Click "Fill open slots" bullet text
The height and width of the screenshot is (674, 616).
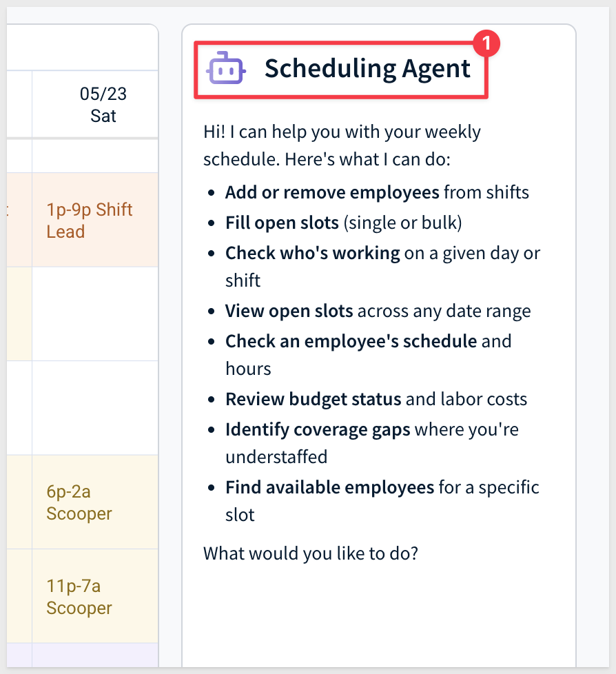coord(282,223)
